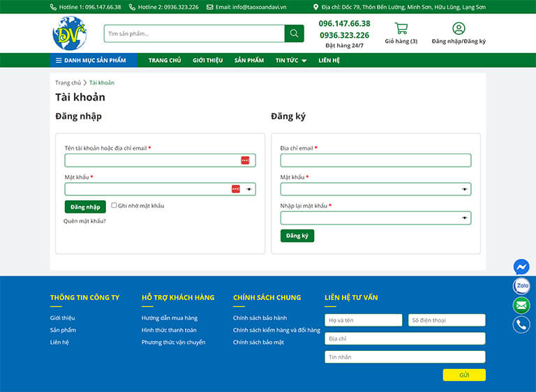536x392 pixels.
Task: Focus registration Địa chỉ email field
Action: (375, 160)
